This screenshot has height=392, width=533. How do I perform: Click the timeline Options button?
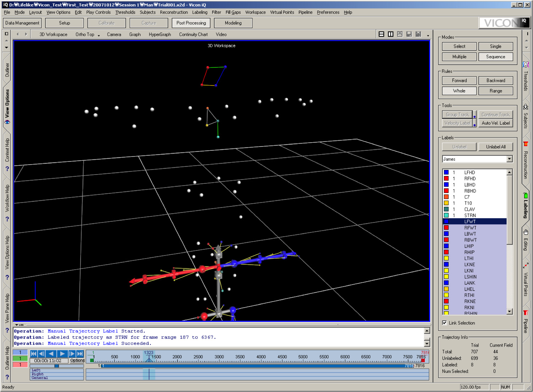click(x=77, y=360)
